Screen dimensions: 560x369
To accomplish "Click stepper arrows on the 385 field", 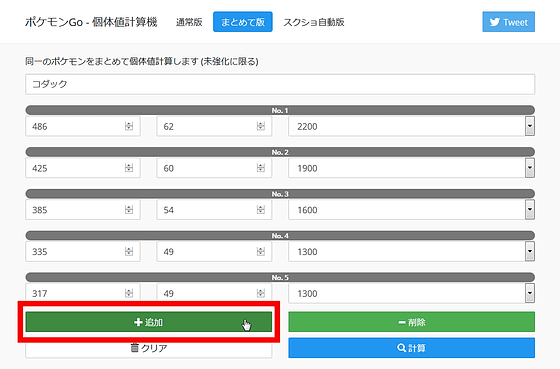I will point(129,209).
